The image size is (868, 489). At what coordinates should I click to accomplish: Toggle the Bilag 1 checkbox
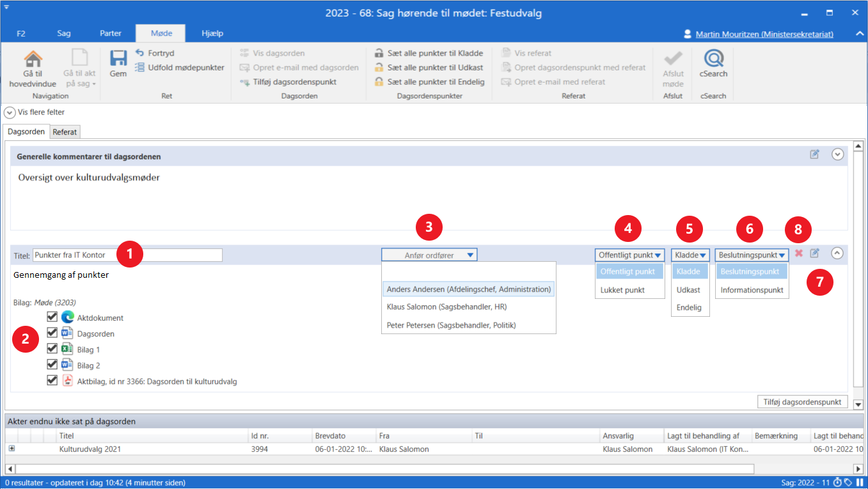click(x=52, y=349)
